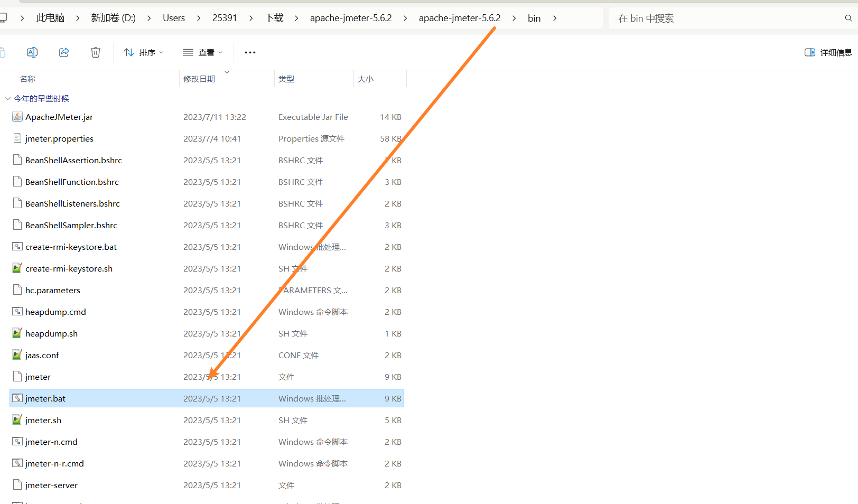Screen dimensions: 858x504
Task: Open the View (查看) dropdown
Action: click(x=202, y=52)
